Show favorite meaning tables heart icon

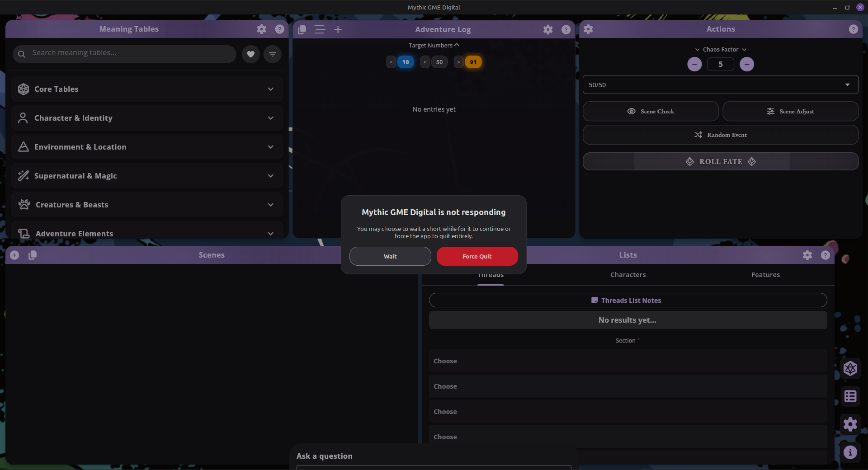coord(250,54)
